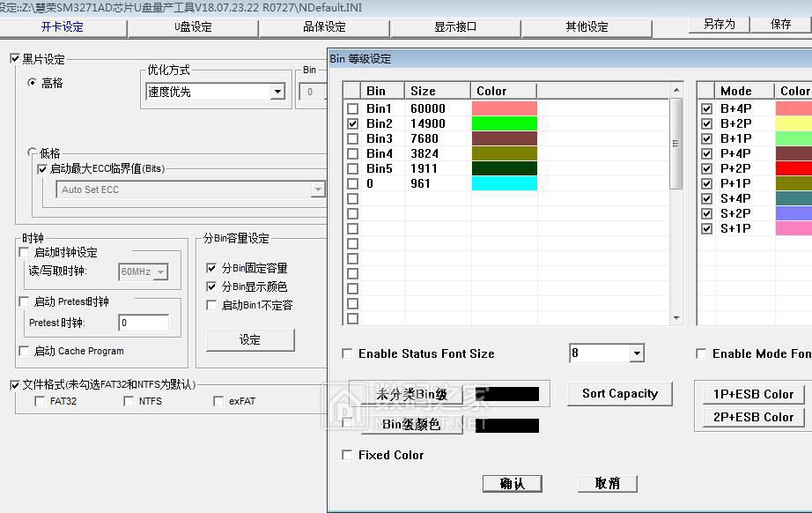Click the 1P+ESB Color button
This screenshot has width=812, height=513.
pyautogui.click(x=754, y=394)
